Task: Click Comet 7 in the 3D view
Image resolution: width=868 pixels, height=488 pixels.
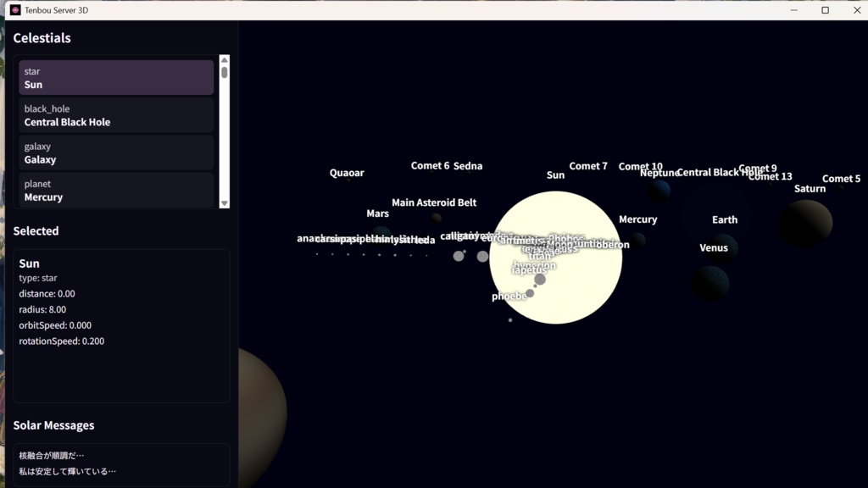Action: pyautogui.click(x=589, y=165)
